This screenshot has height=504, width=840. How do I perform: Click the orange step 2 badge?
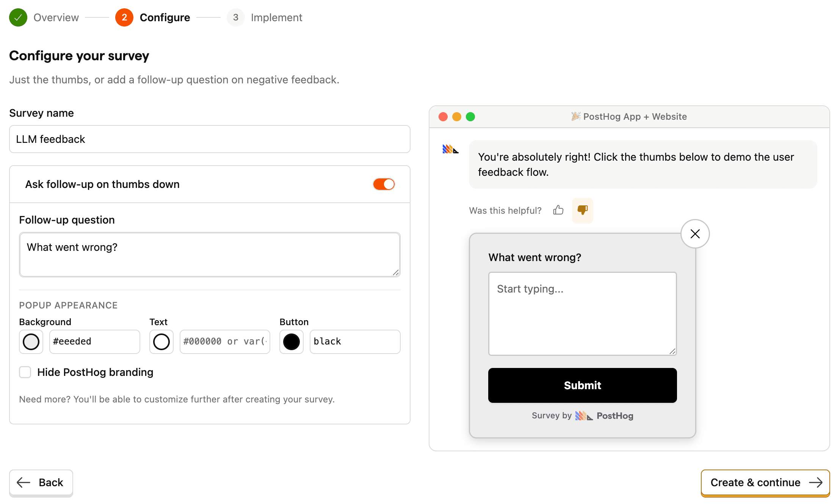click(x=124, y=17)
